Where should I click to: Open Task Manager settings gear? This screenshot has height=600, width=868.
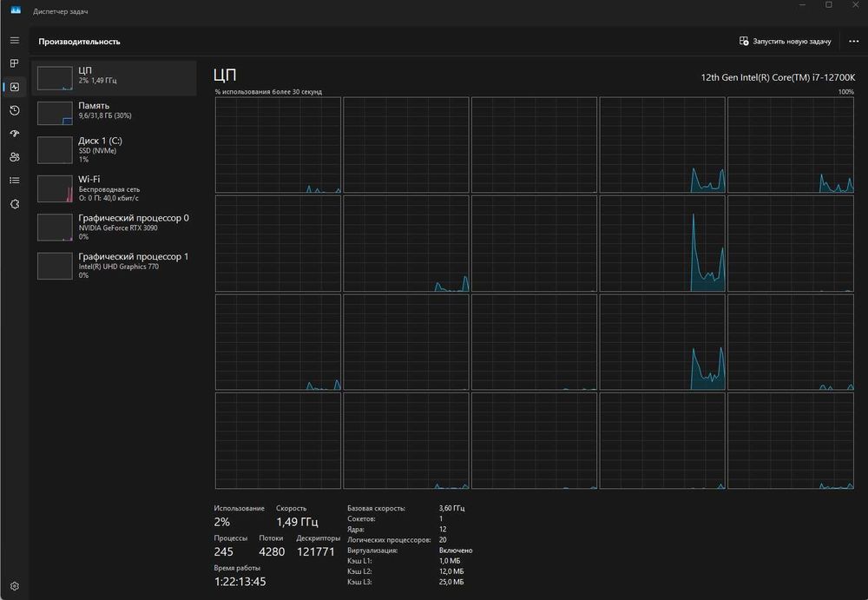click(14, 586)
